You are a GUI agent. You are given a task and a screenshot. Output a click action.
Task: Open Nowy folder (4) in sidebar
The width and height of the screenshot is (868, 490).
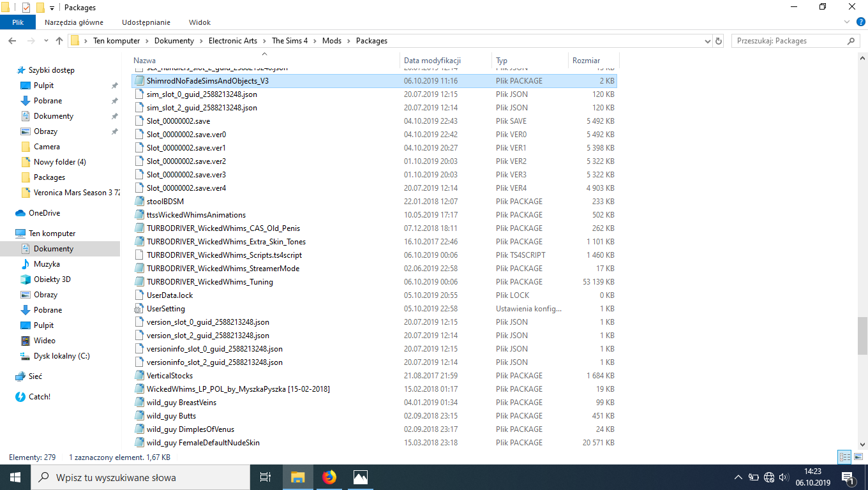pyautogui.click(x=59, y=162)
